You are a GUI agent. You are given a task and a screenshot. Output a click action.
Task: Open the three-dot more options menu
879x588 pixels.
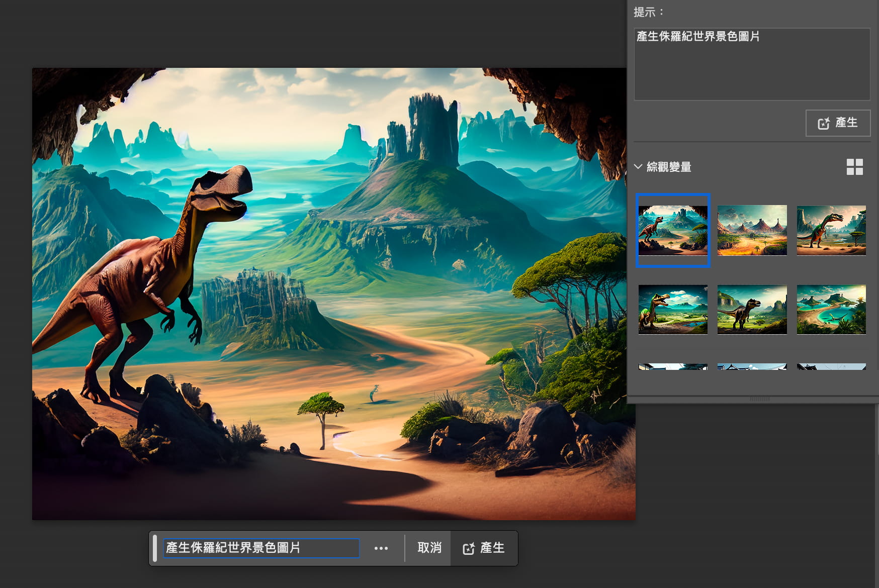coord(381,548)
